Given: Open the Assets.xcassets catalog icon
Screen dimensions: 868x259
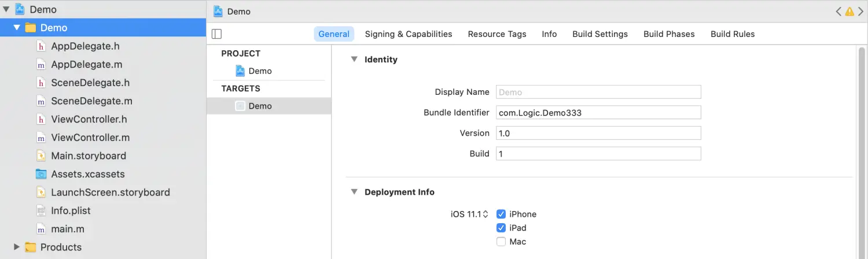Looking at the screenshot, I should pyautogui.click(x=41, y=174).
